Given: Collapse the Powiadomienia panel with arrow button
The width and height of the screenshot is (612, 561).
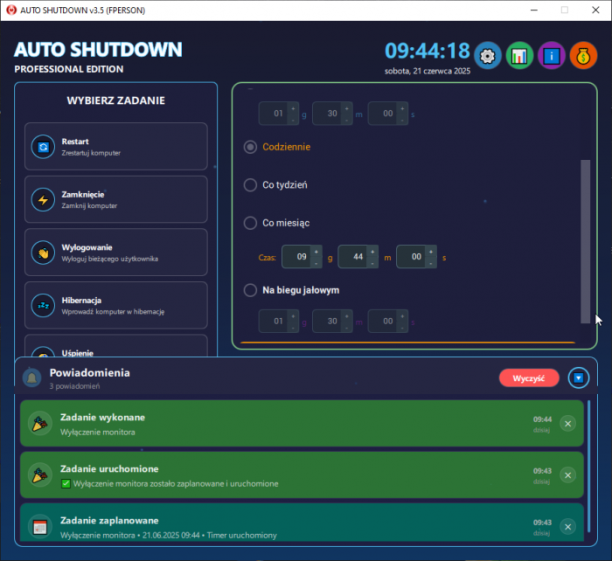Looking at the screenshot, I should [578, 378].
